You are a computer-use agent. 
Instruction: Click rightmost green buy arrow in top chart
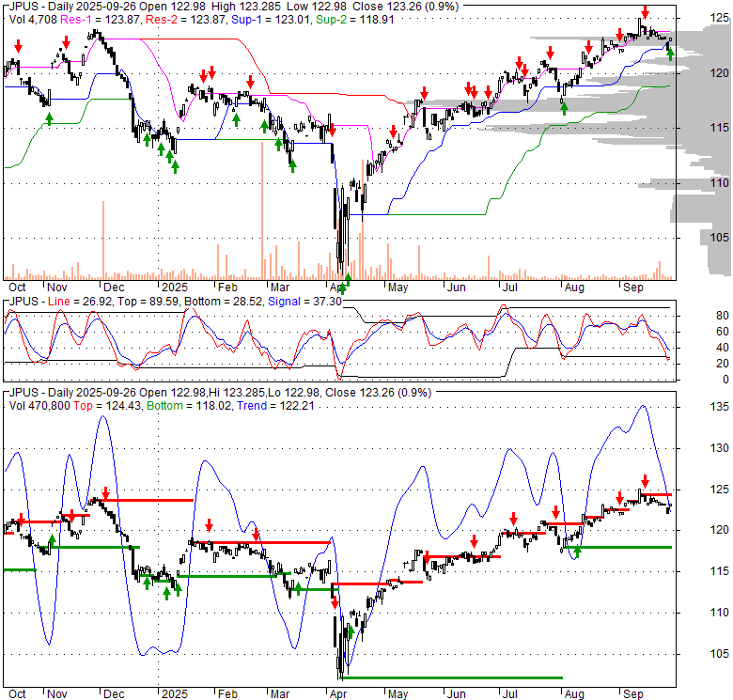point(670,54)
